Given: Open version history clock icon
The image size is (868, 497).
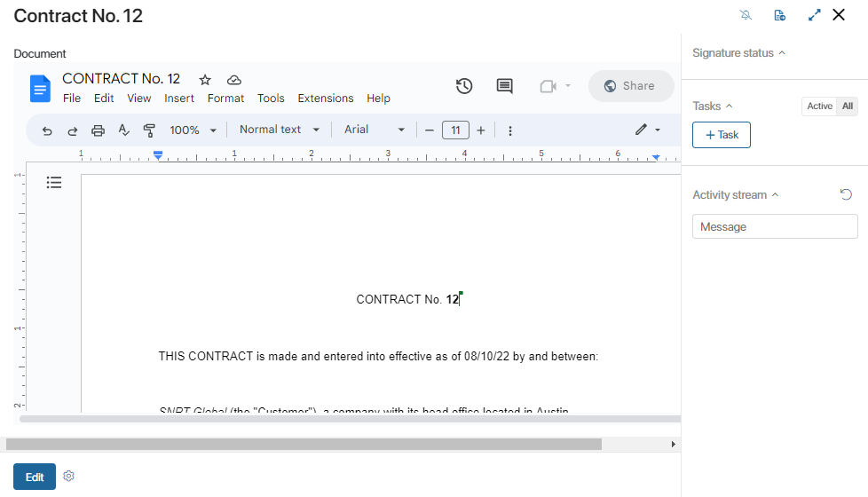Looking at the screenshot, I should pos(464,86).
